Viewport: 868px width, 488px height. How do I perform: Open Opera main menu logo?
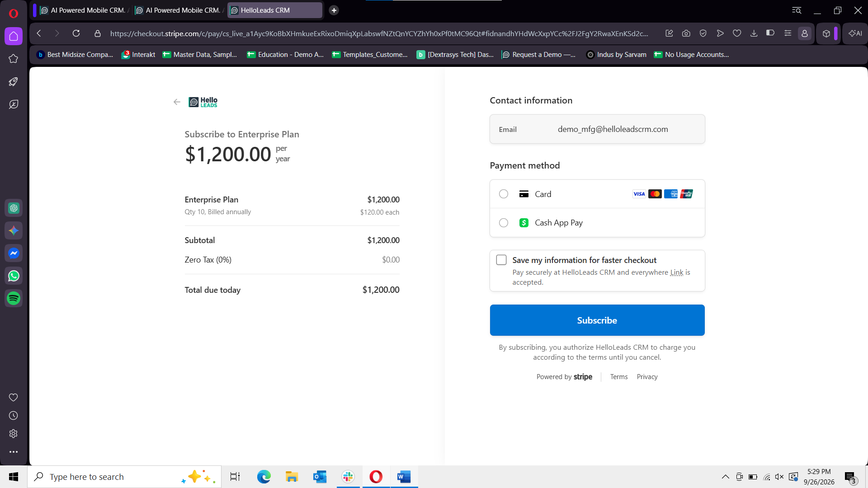pyautogui.click(x=14, y=14)
